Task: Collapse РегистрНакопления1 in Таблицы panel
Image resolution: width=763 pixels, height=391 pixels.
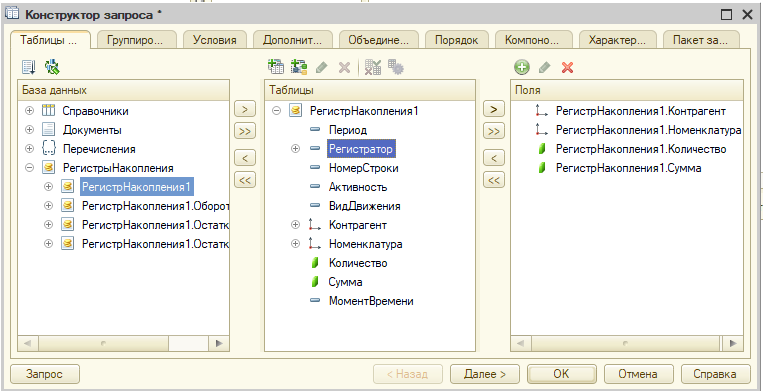Action: tap(276, 111)
